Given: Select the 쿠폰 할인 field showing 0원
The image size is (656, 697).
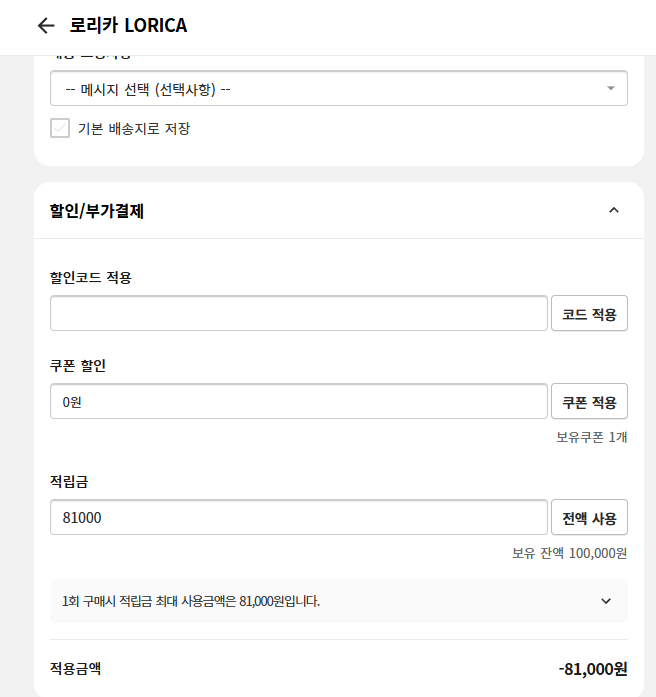Looking at the screenshot, I should (x=299, y=401).
